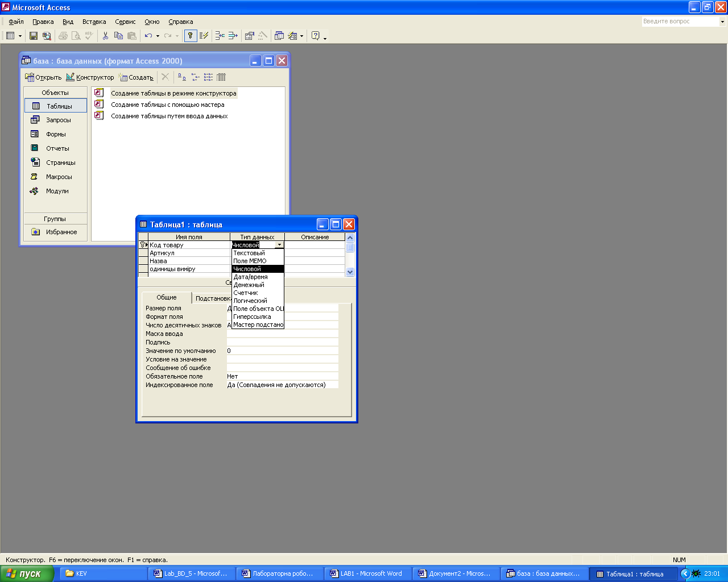Image resolution: width=728 pixels, height=582 pixels.
Task: Switch to LAB1 - Microsoft Word taskbar item
Action: click(x=368, y=573)
